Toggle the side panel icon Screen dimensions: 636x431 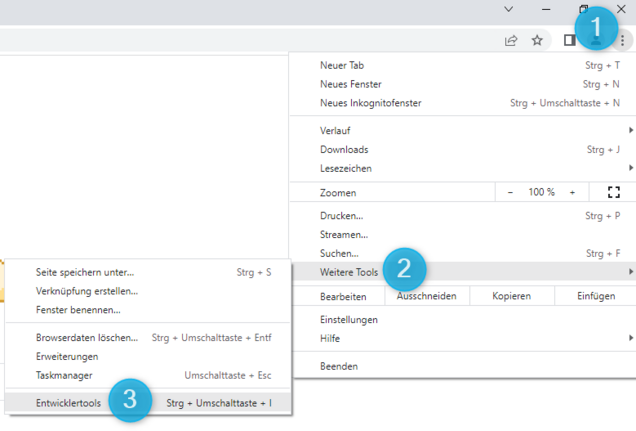click(x=569, y=40)
